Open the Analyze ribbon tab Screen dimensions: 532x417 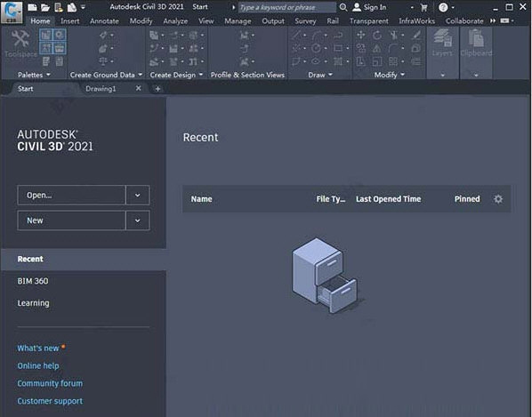click(x=175, y=21)
